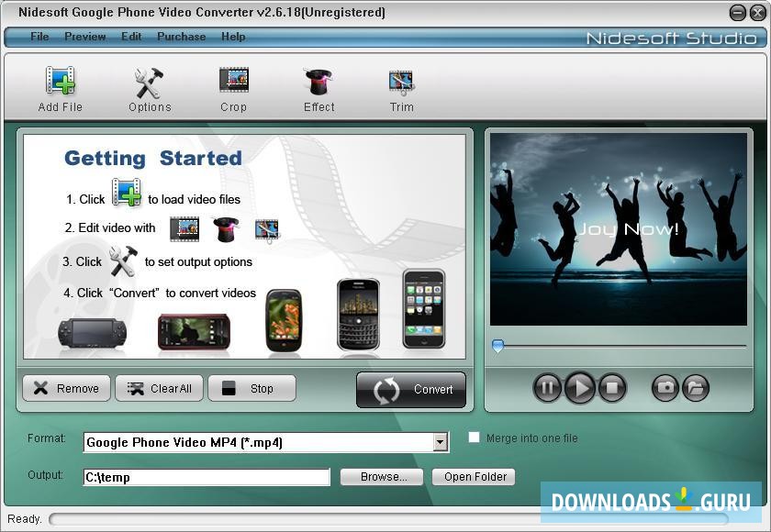Open the Purchase menu
Viewport: 771px width, 532px height.
(x=181, y=37)
